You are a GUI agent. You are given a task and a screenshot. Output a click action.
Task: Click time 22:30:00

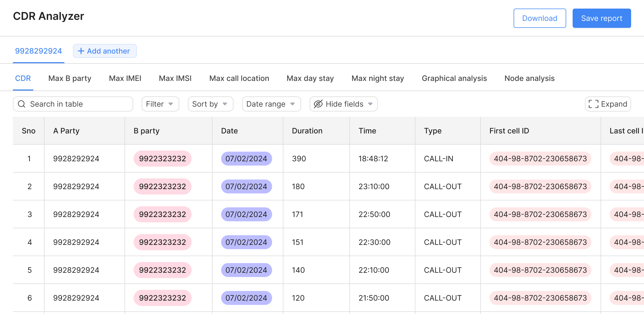coord(374,242)
